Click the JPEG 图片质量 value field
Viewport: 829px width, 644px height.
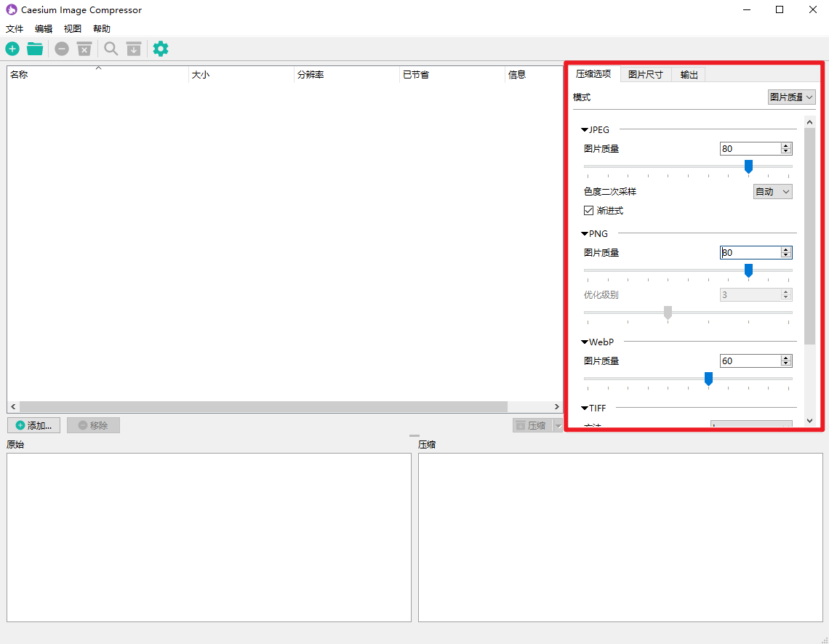click(x=749, y=149)
